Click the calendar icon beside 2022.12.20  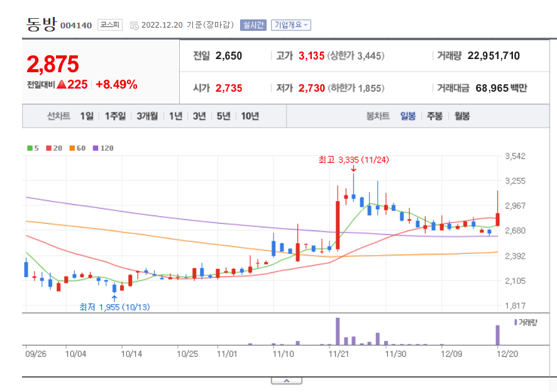tap(134, 26)
